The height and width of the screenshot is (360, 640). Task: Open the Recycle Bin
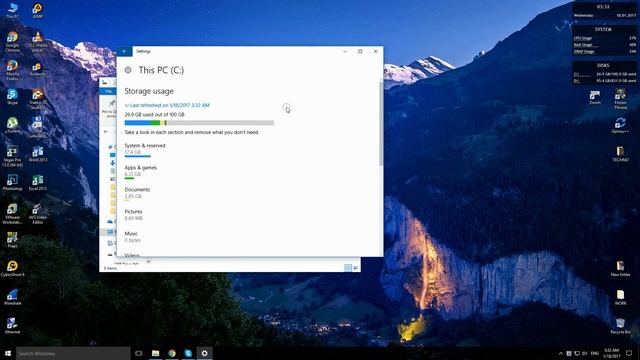[620, 326]
